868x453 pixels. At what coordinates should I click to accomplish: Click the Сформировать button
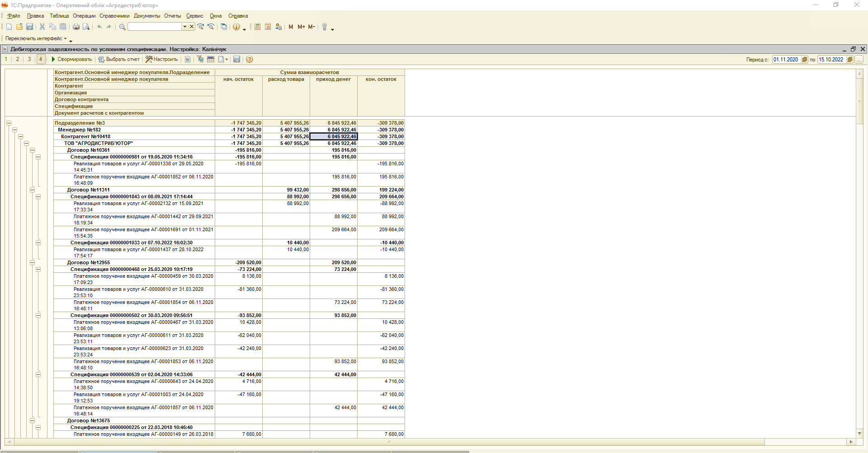click(x=71, y=60)
